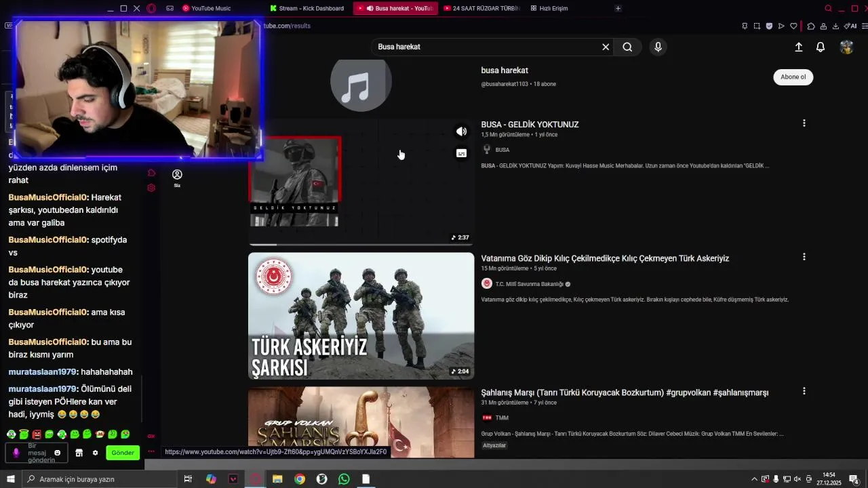Play the Şahlanış Marşı thumbnail
Viewport: 868px width, 488px height.
tap(361, 422)
